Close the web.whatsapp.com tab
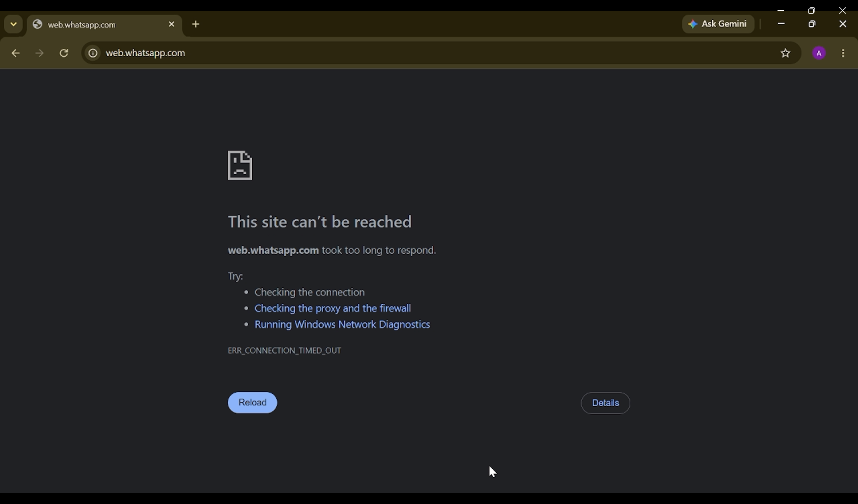 (x=172, y=25)
